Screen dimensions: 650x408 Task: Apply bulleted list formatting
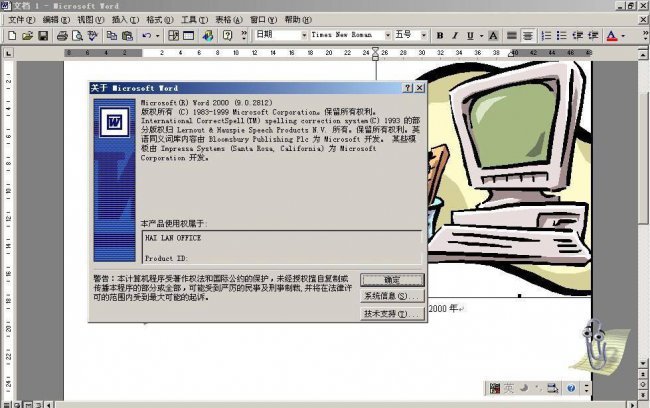(x=562, y=36)
